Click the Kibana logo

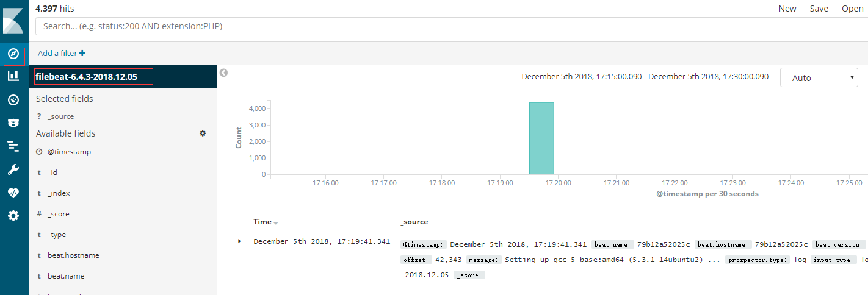[13, 20]
